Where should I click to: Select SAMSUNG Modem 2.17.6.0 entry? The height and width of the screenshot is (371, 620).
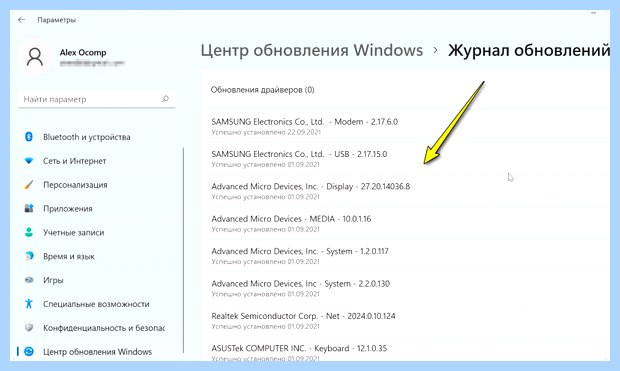pos(405,126)
